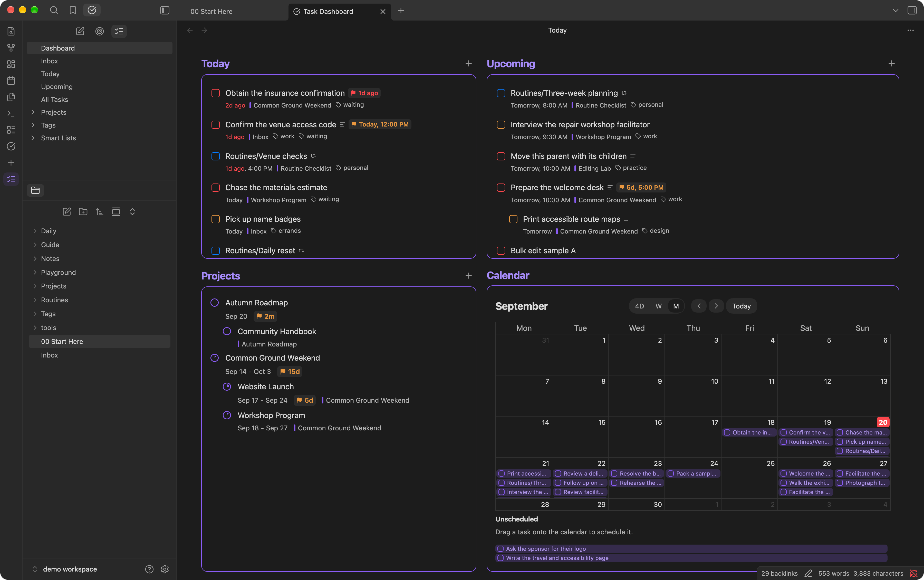
Task: Expand the tools folder
Action: tap(35, 327)
